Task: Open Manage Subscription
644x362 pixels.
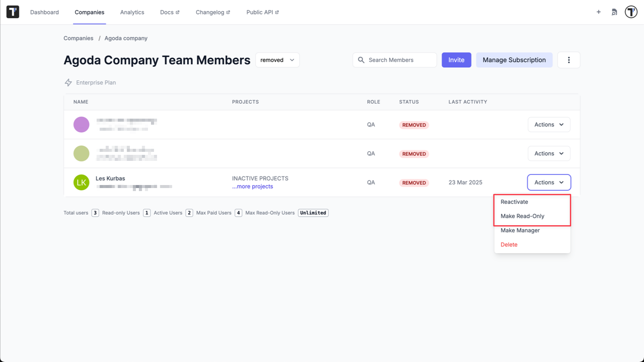Action: click(x=514, y=60)
